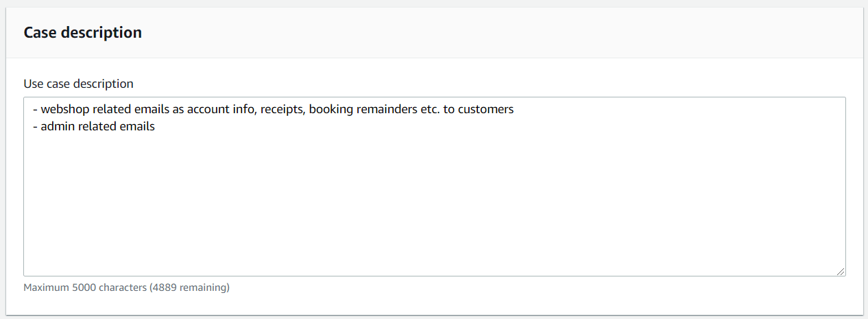The image size is (868, 319).
Task: Click the leading dash of first line
Action: point(34,109)
